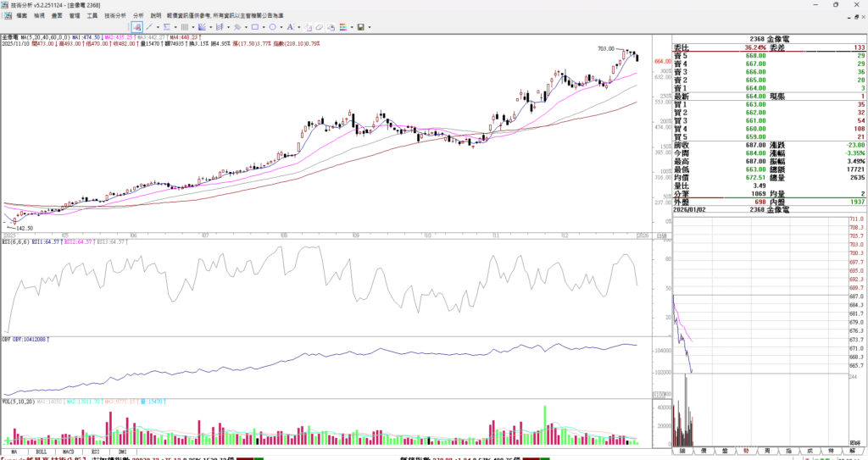Select the 細 tab in quote panel
The image size is (868, 460).
click(x=682, y=452)
